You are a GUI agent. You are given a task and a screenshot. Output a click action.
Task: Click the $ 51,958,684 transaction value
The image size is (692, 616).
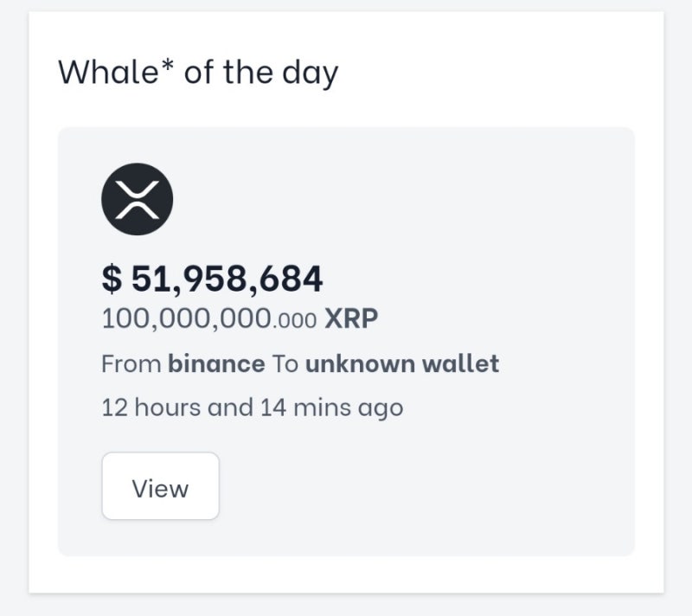[x=212, y=279]
